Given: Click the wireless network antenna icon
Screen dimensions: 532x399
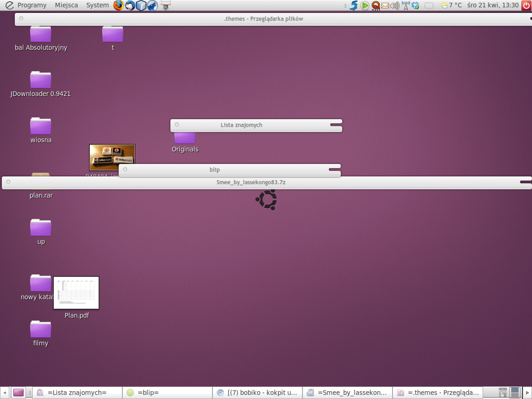Looking at the screenshot, I should tap(405, 6).
